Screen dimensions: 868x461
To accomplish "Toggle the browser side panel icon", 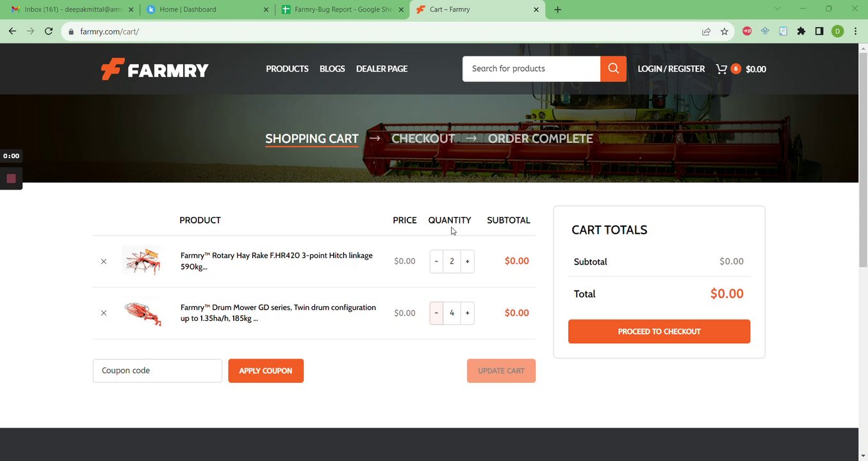I will 819,31.
